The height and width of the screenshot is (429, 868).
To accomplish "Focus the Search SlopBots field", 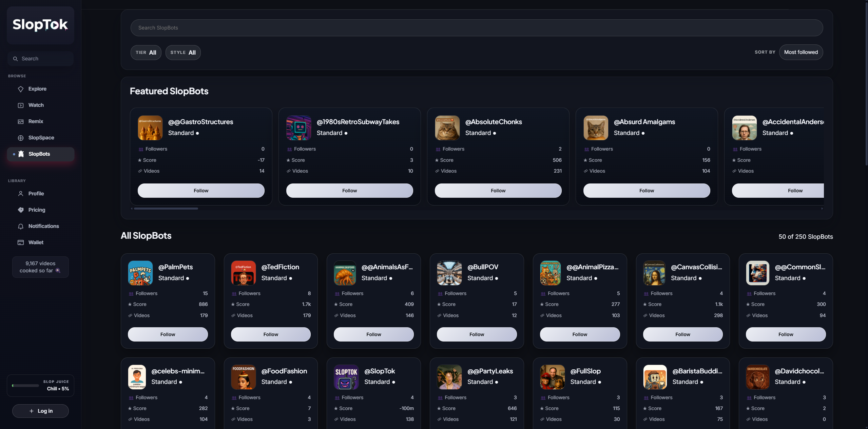I will (477, 28).
